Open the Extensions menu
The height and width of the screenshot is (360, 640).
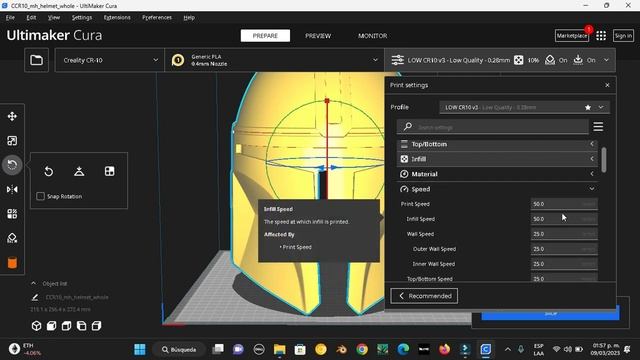[117, 18]
